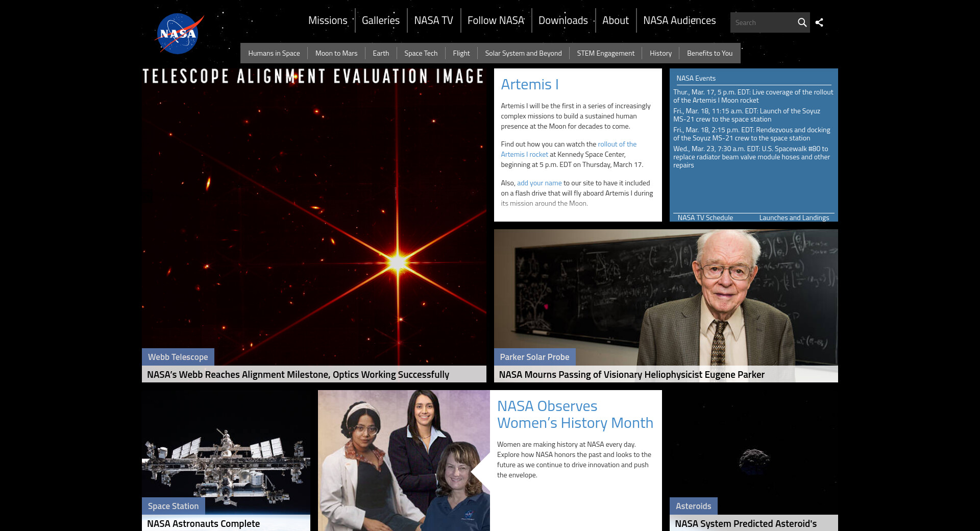
Task: Open NASA TV Schedule link
Action: [705, 218]
